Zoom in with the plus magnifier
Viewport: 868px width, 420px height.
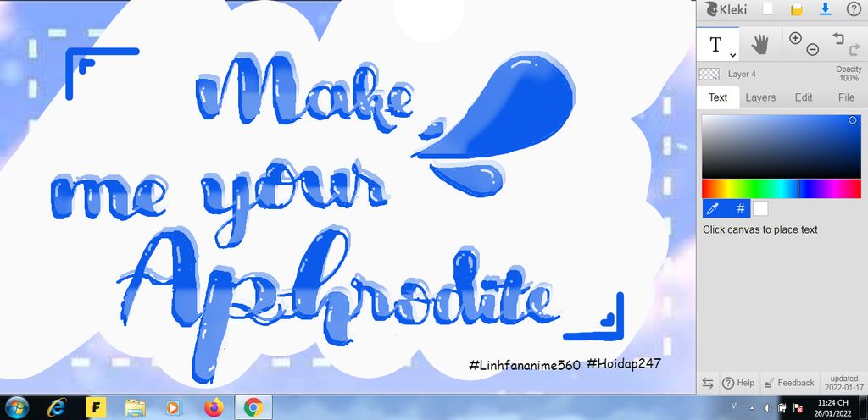[x=795, y=38]
